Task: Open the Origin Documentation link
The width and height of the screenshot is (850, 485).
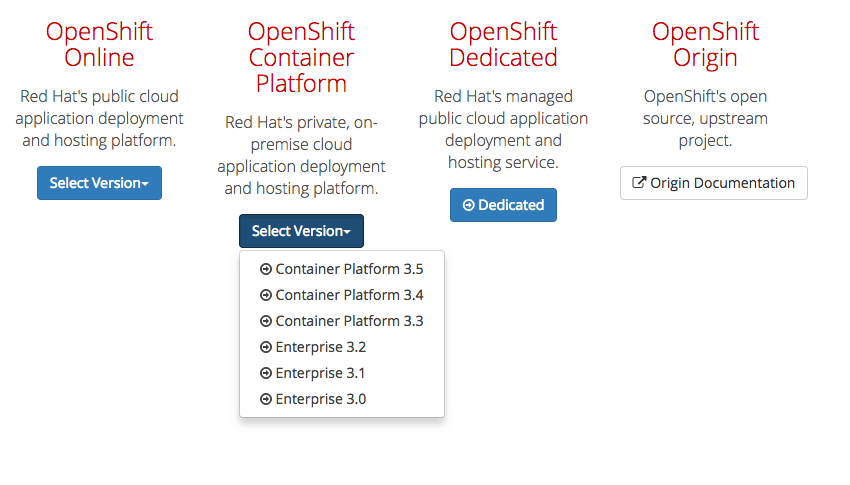Action: [714, 183]
